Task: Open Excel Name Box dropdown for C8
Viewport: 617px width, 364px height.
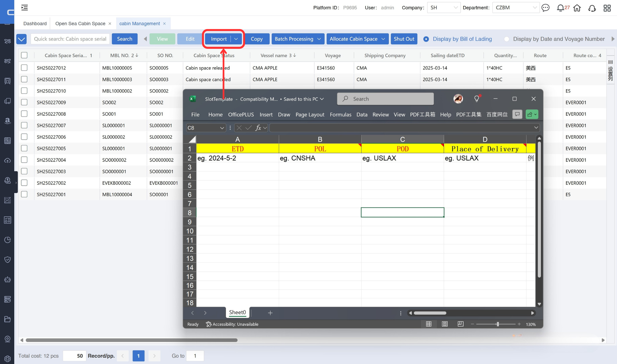Action: 222,128
